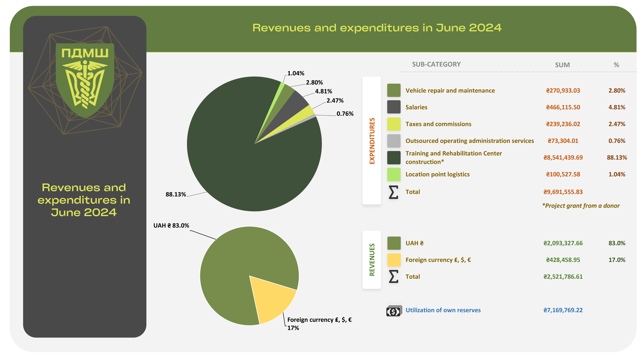
Task: Click the light gray Outsourced services swatch
Action: pos(394,141)
